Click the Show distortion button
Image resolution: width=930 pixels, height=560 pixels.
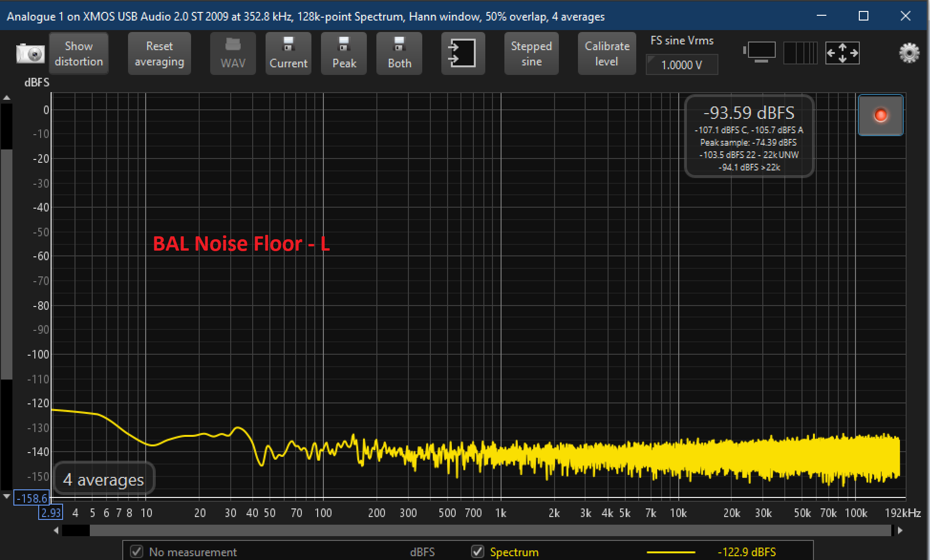click(x=79, y=53)
